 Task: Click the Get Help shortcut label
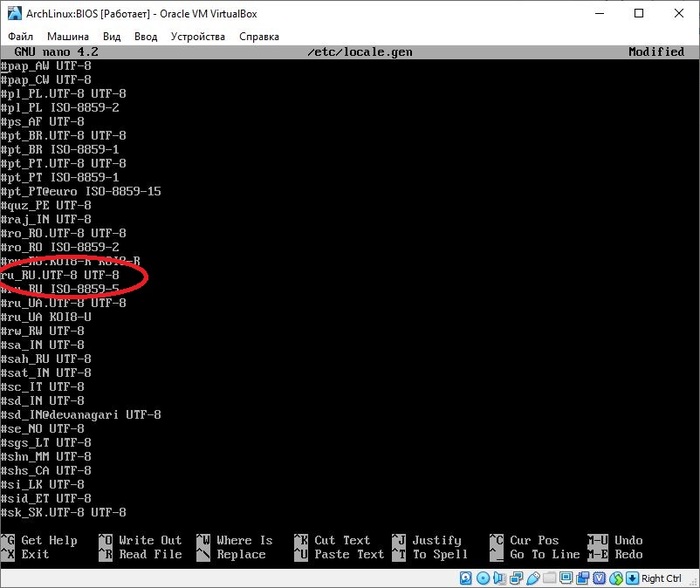pyautogui.click(x=49, y=540)
